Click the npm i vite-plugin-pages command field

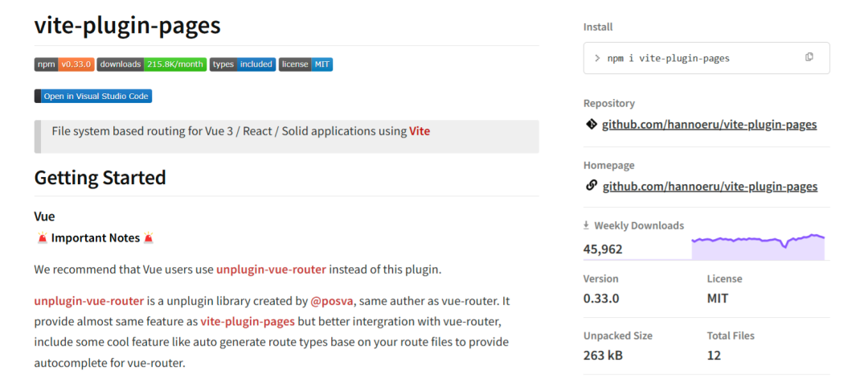tap(706, 58)
